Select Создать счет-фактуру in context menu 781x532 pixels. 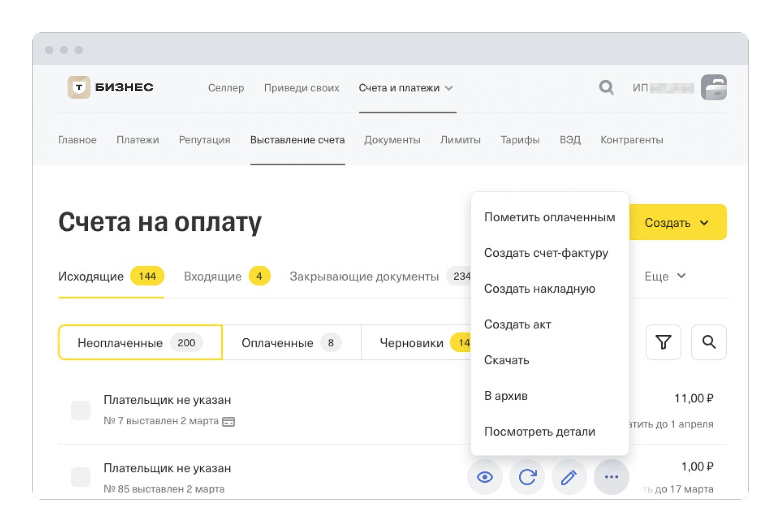pyautogui.click(x=546, y=253)
